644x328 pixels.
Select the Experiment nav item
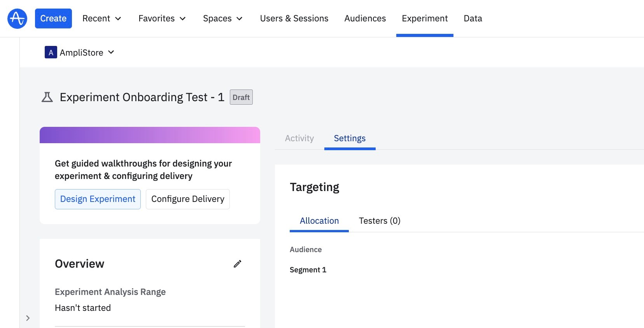[425, 18]
